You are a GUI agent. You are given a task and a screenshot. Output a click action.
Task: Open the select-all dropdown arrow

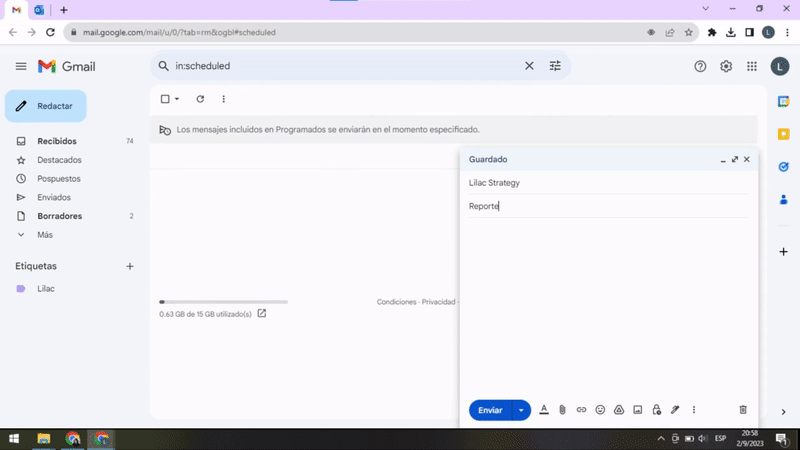177,99
